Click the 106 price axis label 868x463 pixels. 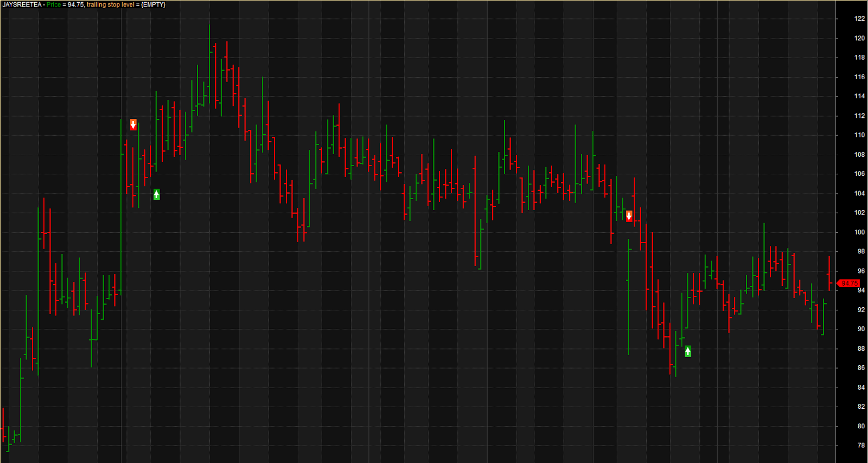(859, 174)
